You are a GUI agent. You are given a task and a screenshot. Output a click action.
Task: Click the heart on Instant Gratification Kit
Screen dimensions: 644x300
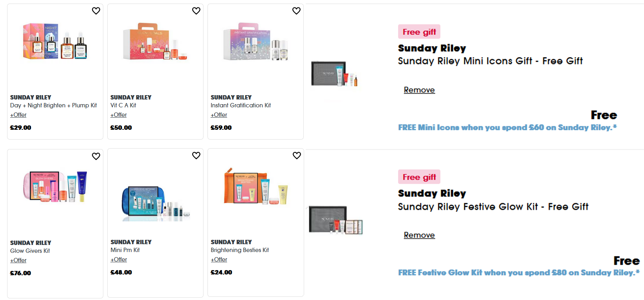point(297,11)
